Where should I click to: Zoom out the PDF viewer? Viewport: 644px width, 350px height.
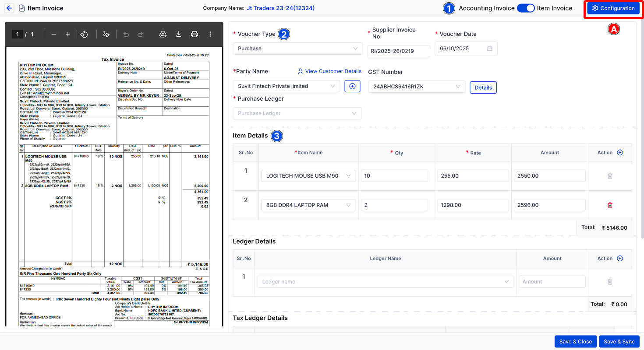tap(53, 34)
